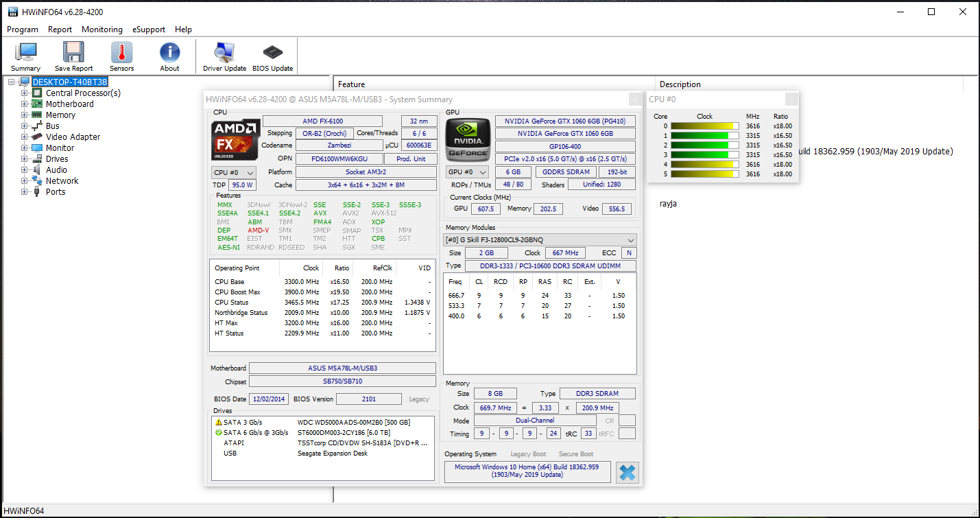Expand the Motherboard tree node
Viewport: 980px width, 518px height.
click(x=24, y=104)
